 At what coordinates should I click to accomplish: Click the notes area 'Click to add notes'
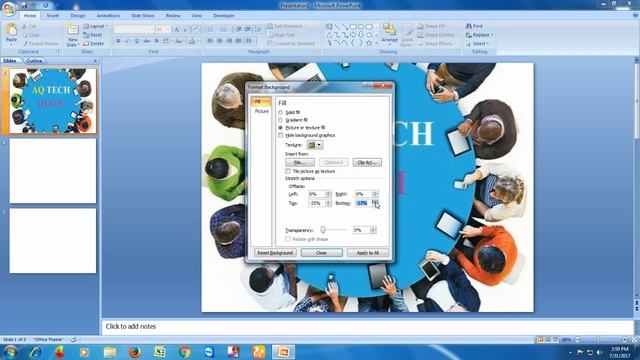367,327
